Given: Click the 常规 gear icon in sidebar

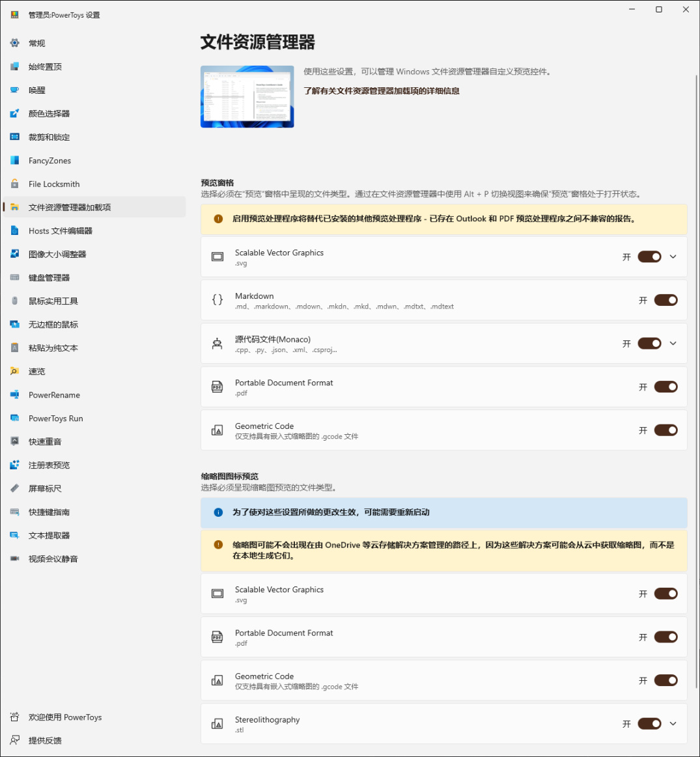Looking at the screenshot, I should tap(14, 43).
